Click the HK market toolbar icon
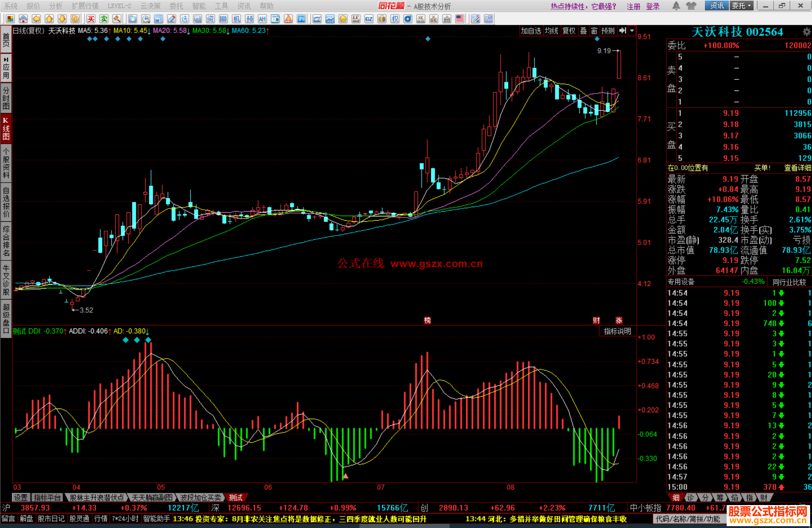 click(x=421, y=19)
